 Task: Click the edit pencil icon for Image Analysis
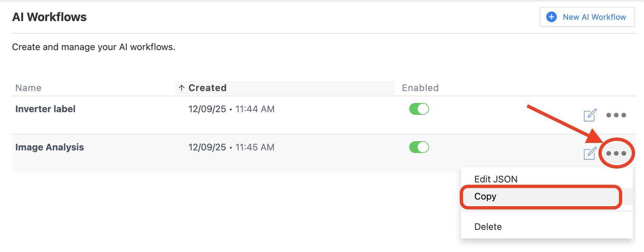pyautogui.click(x=590, y=153)
